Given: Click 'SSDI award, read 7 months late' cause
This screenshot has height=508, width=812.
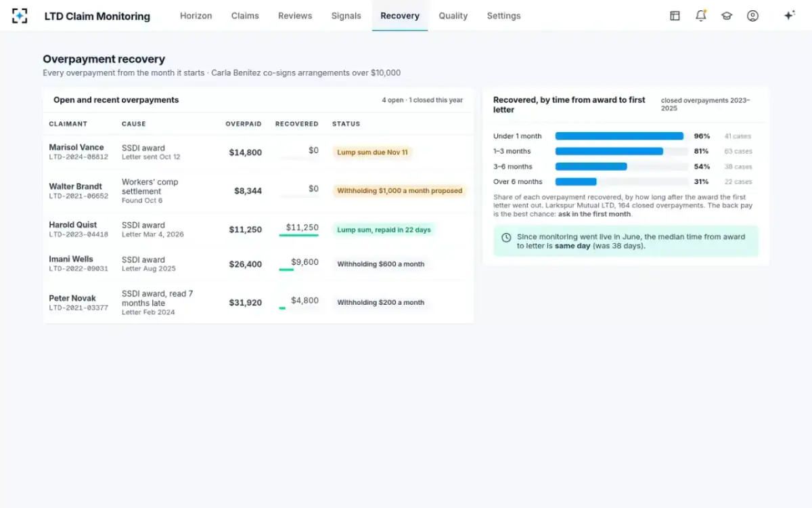Looking at the screenshot, I should pyautogui.click(x=157, y=298).
